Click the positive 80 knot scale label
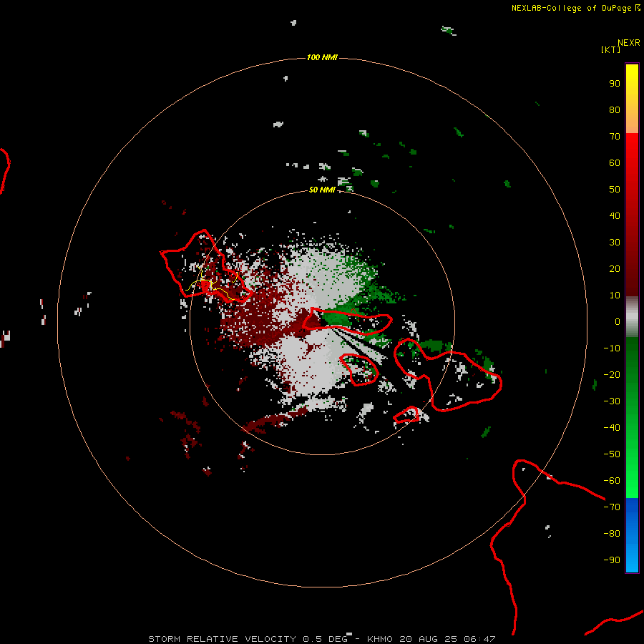Viewport: 644px width, 644px height. click(x=615, y=110)
